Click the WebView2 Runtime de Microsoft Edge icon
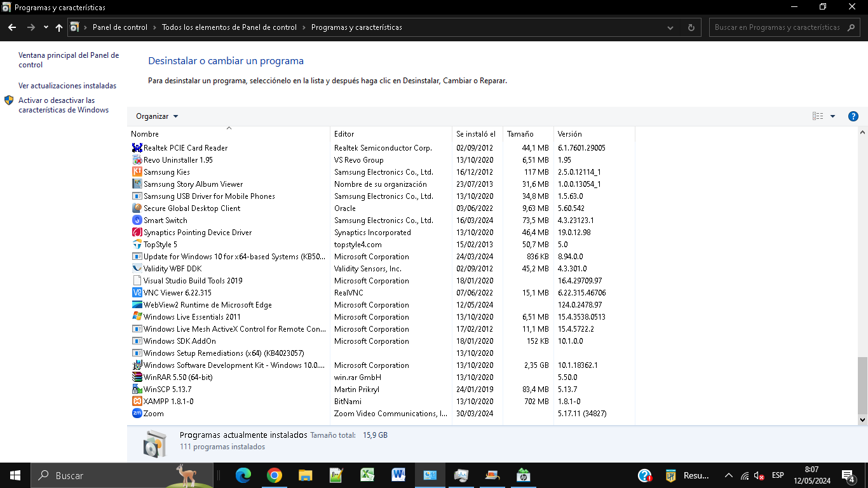868x488 pixels. pos(137,305)
